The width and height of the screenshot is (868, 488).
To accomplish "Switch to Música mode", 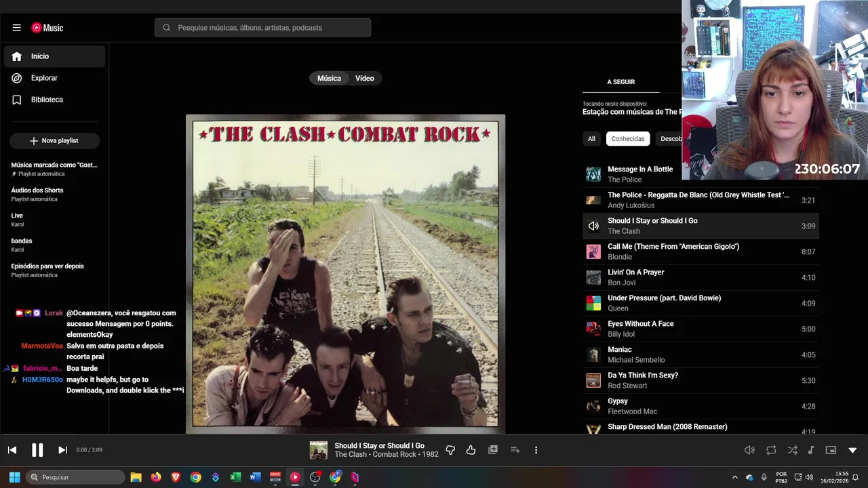I will (329, 78).
